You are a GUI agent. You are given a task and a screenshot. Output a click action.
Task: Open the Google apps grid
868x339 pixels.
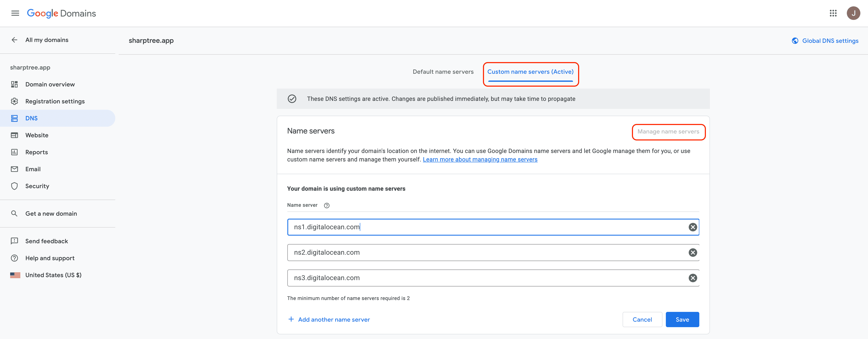[x=833, y=13]
